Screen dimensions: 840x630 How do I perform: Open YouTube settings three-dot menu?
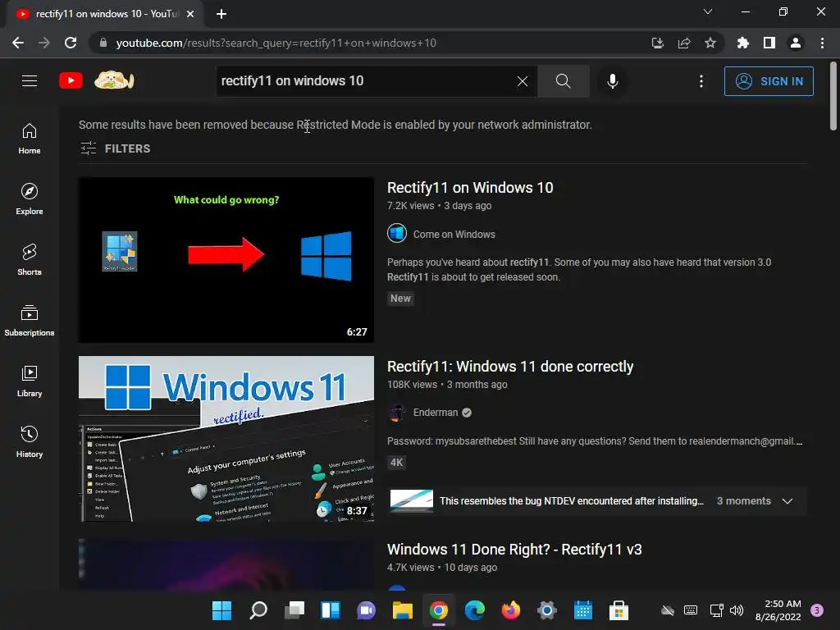(701, 81)
